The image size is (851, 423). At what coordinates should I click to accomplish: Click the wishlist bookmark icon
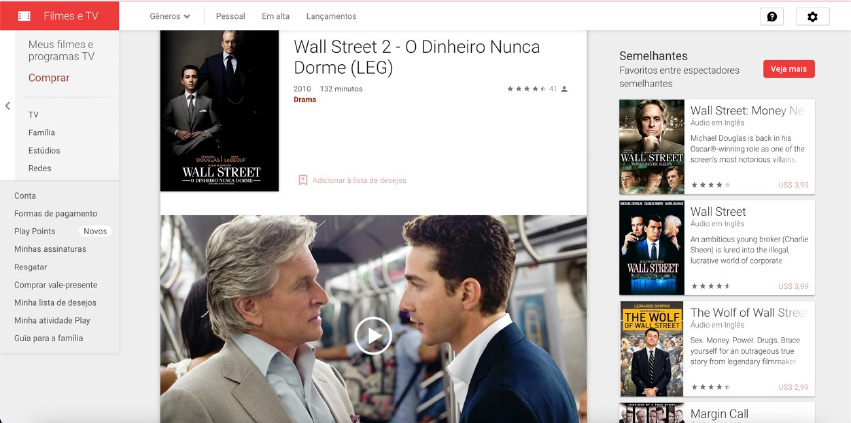click(302, 180)
